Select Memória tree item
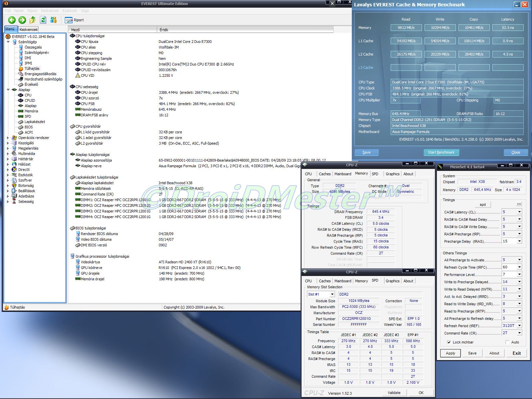 tap(31, 111)
